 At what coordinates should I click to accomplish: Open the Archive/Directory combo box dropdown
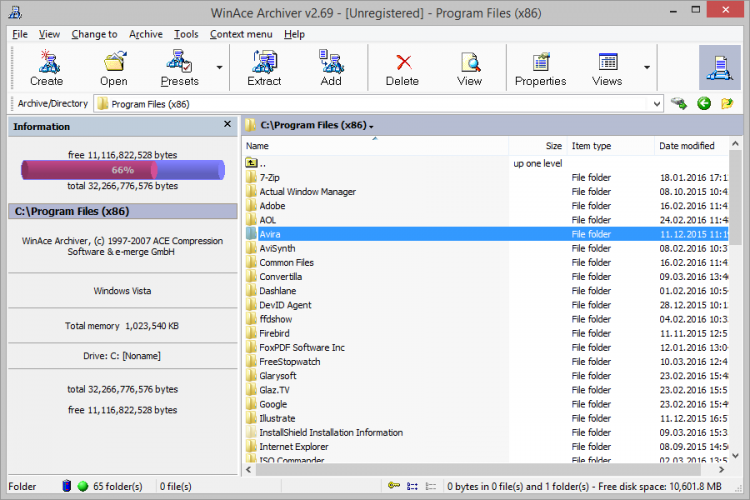click(657, 104)
